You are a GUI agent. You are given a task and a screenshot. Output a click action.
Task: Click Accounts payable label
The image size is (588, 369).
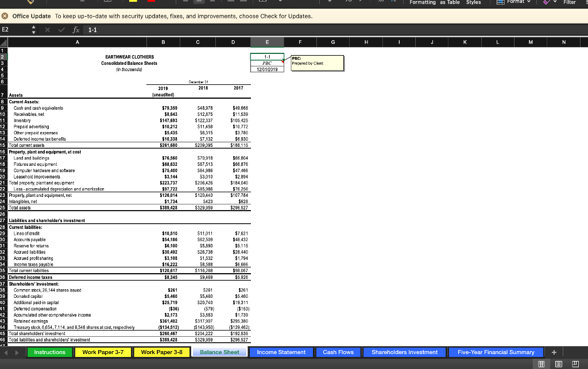tap(30, 239)
